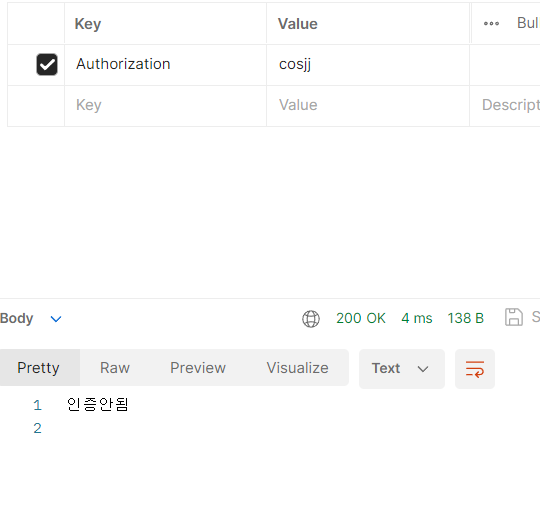Switch to the Raw view tab
540x510 pixels.
(x=115, y=368)
